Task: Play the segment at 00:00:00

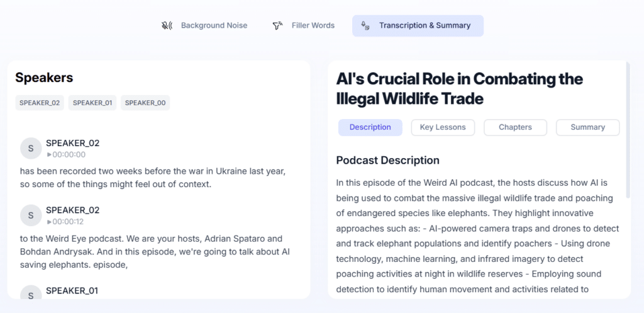Action: [x=66, y=155]
